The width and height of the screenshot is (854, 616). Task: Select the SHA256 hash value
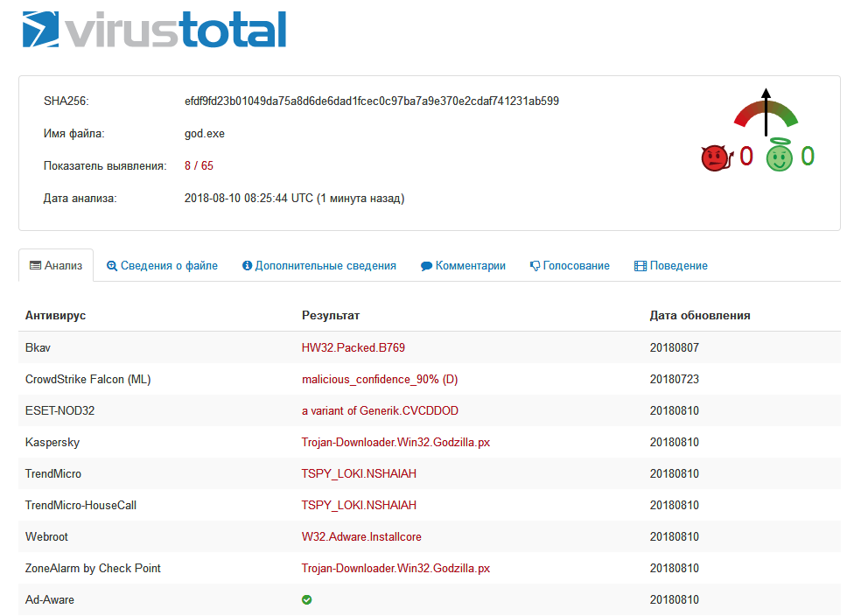pos(372,101)
